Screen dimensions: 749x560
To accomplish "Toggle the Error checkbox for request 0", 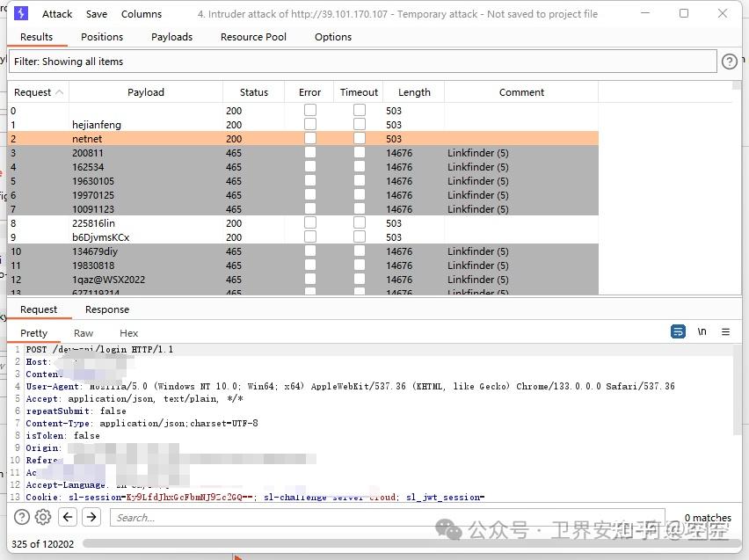I will click(310, 111).
